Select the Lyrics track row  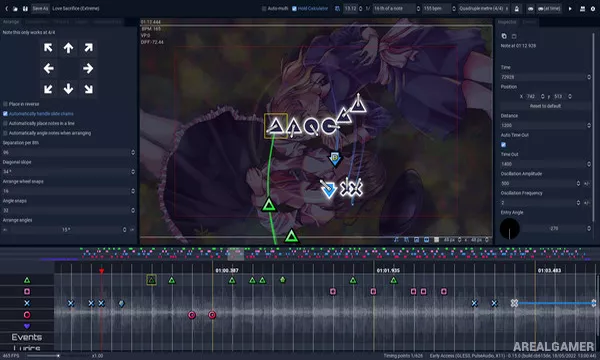click(x=27, y=348)
